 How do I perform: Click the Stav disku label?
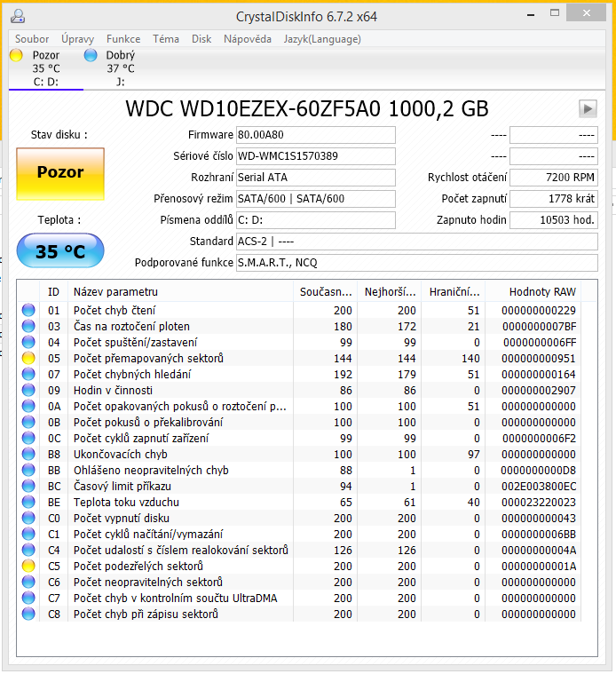59,135
